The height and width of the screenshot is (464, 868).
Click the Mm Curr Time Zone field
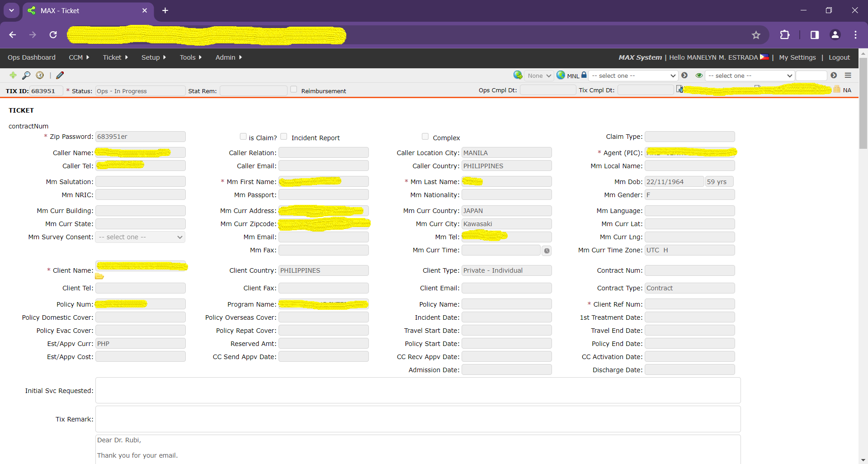(x=689, y=250)
